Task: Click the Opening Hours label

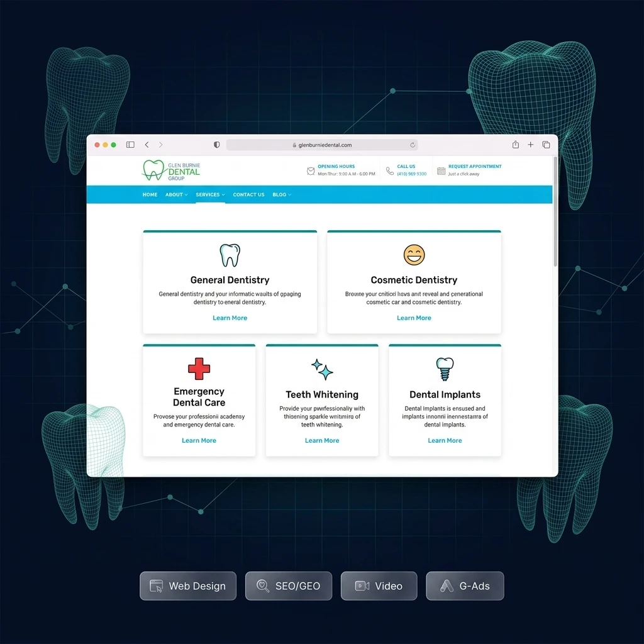Action: tap(336, 166)
